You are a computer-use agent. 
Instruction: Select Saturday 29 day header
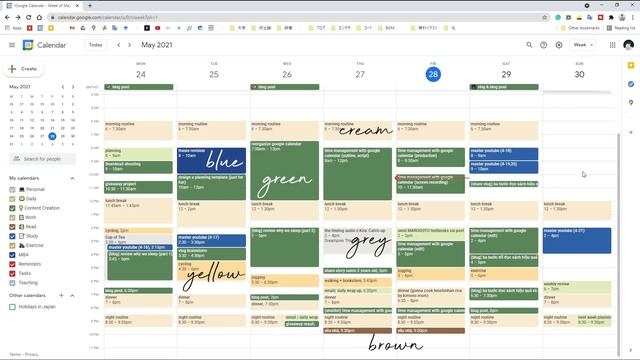(x=506, y=74)
